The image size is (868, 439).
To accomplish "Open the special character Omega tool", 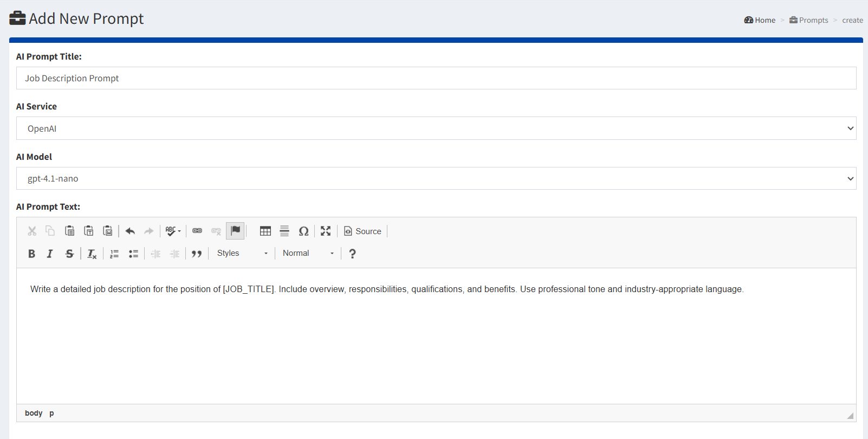I will click(303, 231).
